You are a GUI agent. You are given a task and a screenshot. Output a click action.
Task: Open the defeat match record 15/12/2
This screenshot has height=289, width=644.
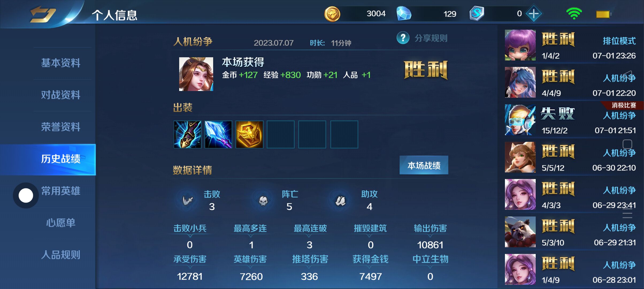coord(571,120)
